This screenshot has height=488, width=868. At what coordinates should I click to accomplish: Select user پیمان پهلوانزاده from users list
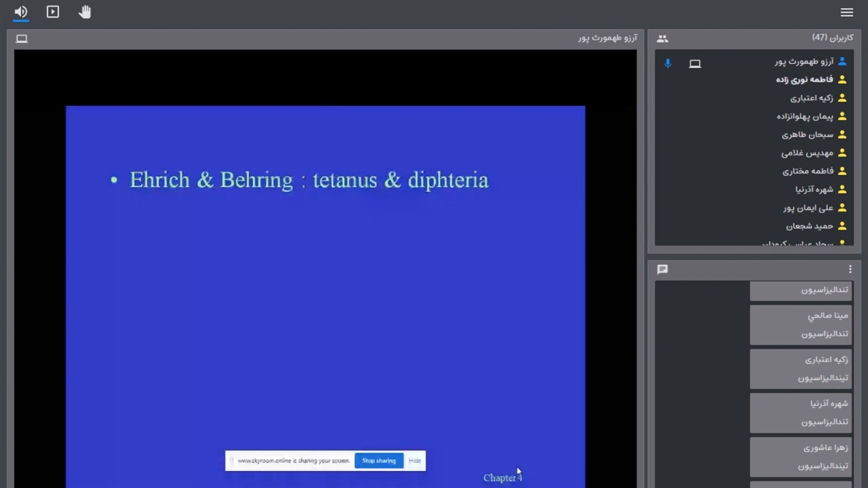(805, 117)
